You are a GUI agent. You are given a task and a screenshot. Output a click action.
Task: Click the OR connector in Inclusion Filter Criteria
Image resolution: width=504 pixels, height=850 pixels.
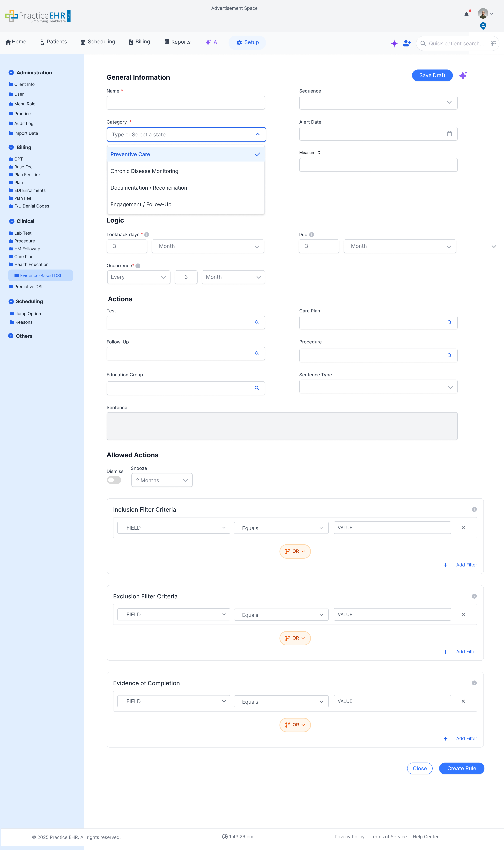click(x=295, y=551)
